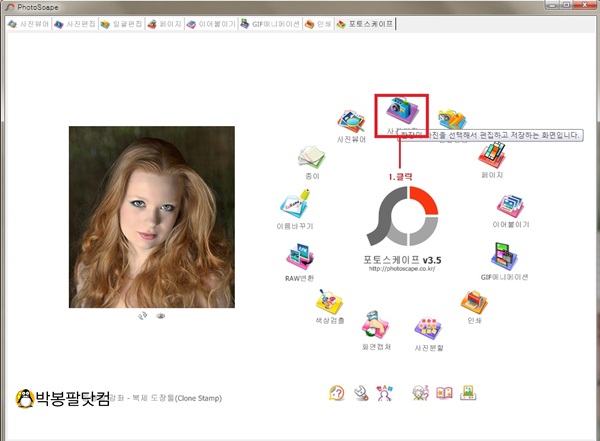This screenshot has height=441, width=600.
Task: Open the 사진편집 photo editor icon
Action: pyautogui.click(x=401, y=110)
